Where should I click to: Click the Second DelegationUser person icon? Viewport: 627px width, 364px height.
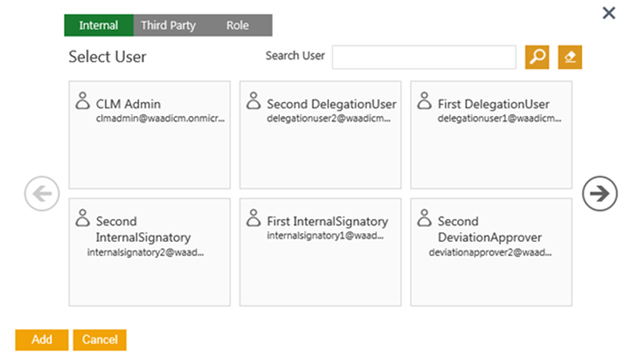[x=253, y=102]
